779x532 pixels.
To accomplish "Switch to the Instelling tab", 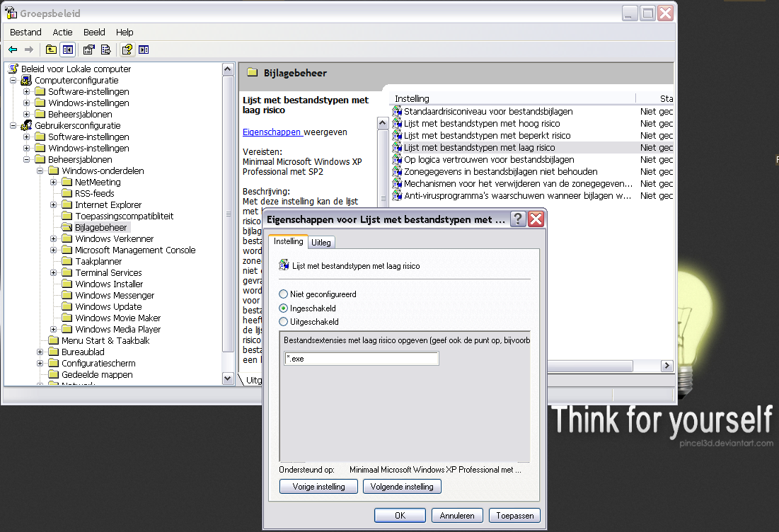I will click(x=288, y=241).
